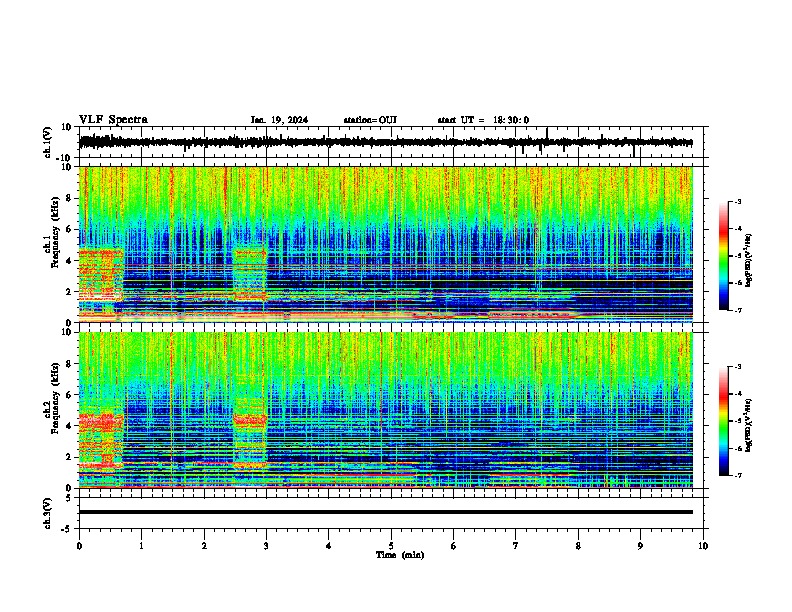Screen dimensions: 792x612
Task: Click the "start UT = 18:30: 0" label
Action: 483,120
